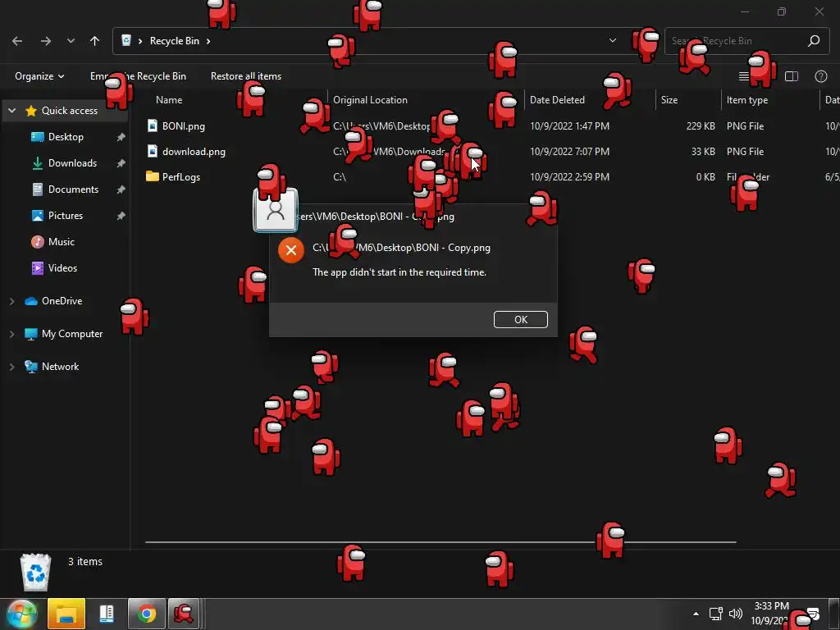This screenshot has height=630, width=840.
Task: Open Quick access in the sidebar
Action: pos(70,111)
